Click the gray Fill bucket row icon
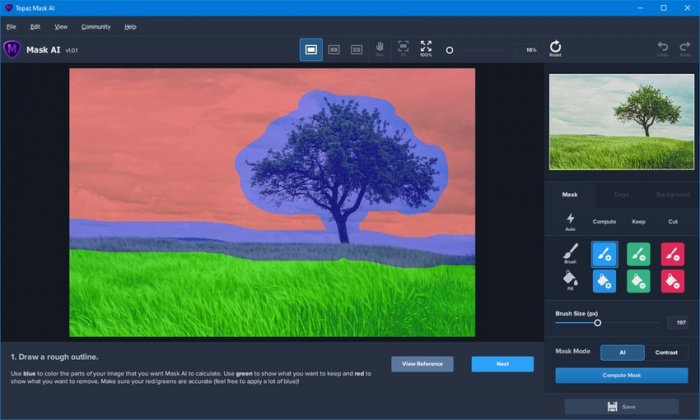 pyautogui.click(x=571, y=281)
